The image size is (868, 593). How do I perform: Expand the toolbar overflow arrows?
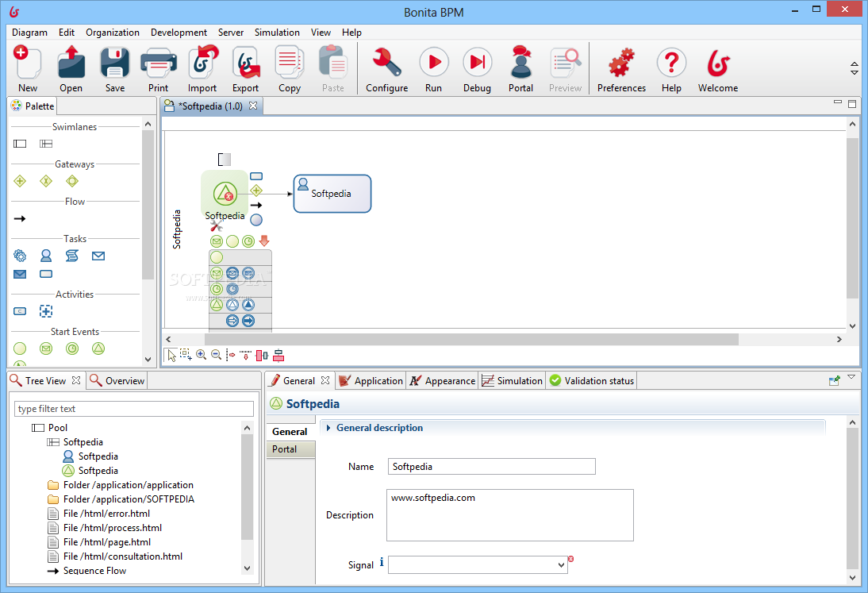click(x=855, y=68)
